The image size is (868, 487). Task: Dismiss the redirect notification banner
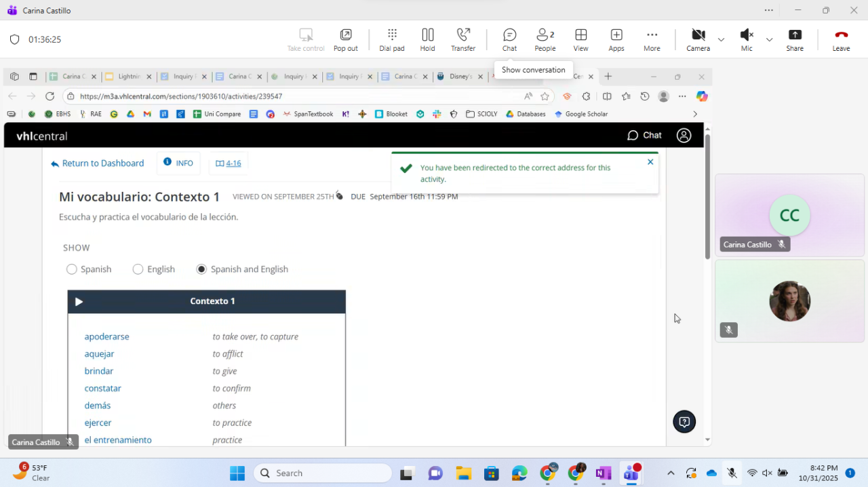click(x=650, y=162)
